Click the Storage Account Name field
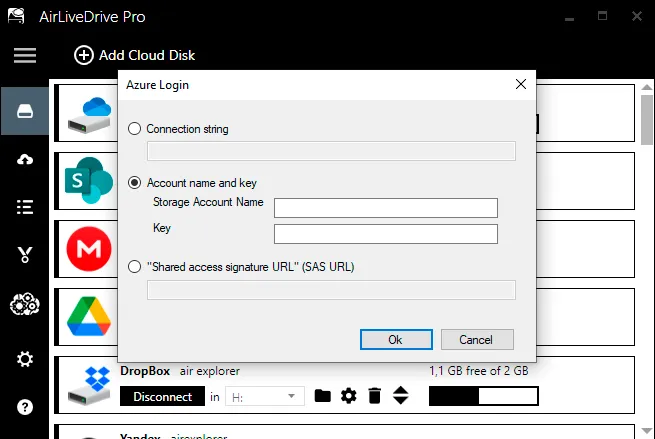The height and width of the screenshot is (439, 655). (x=386, y=208)
